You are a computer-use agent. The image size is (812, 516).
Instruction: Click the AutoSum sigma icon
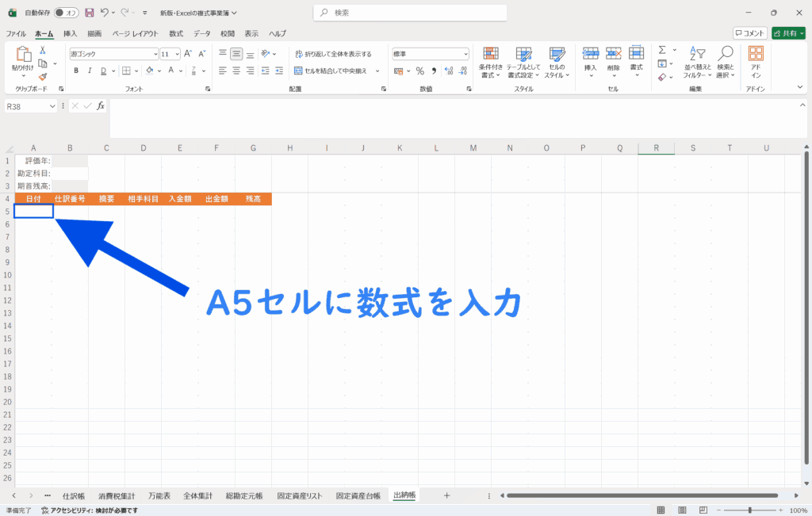662,50
